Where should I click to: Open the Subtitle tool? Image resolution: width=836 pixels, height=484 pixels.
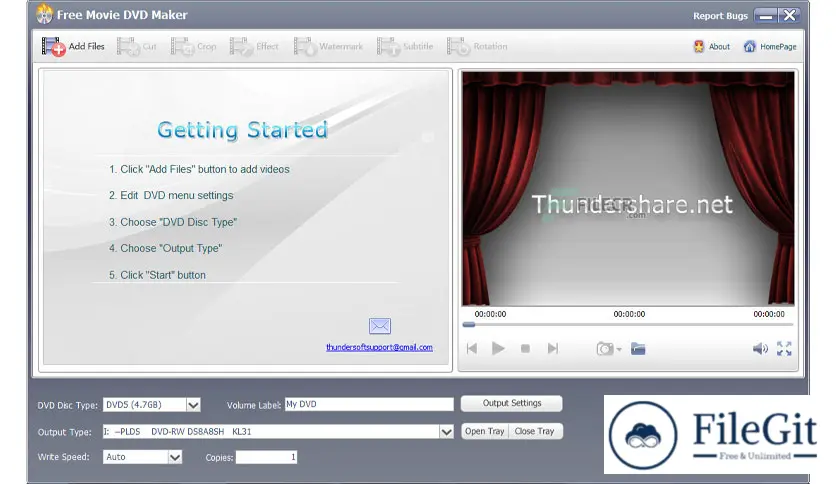click(x=405, y=46)
